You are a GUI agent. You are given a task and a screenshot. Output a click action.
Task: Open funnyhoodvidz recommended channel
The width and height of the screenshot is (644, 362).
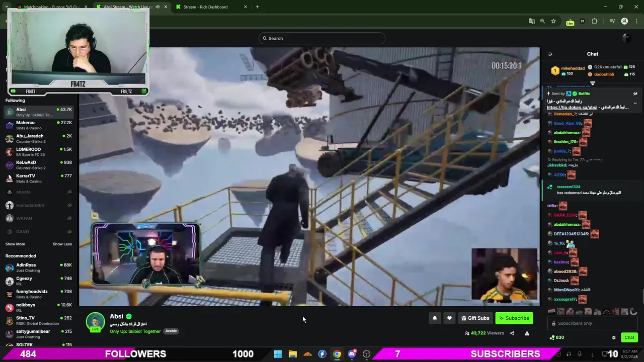click(x=39, y=294)
